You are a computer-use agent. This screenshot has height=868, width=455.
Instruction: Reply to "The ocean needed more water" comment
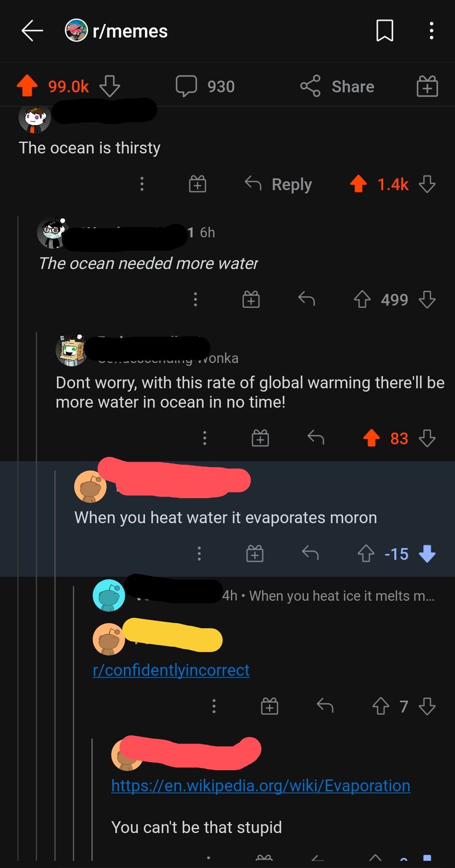[306, 300]
